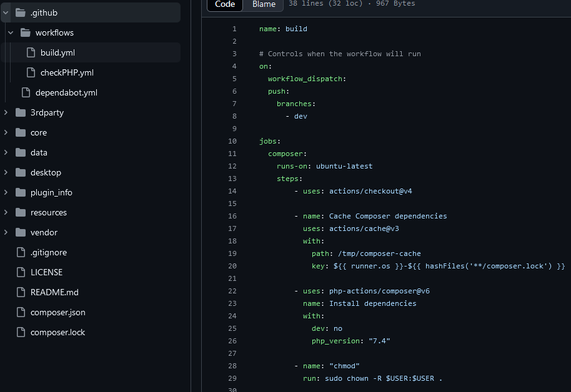
Task: Open the .gitignore file
Action: tap(48, 252)
